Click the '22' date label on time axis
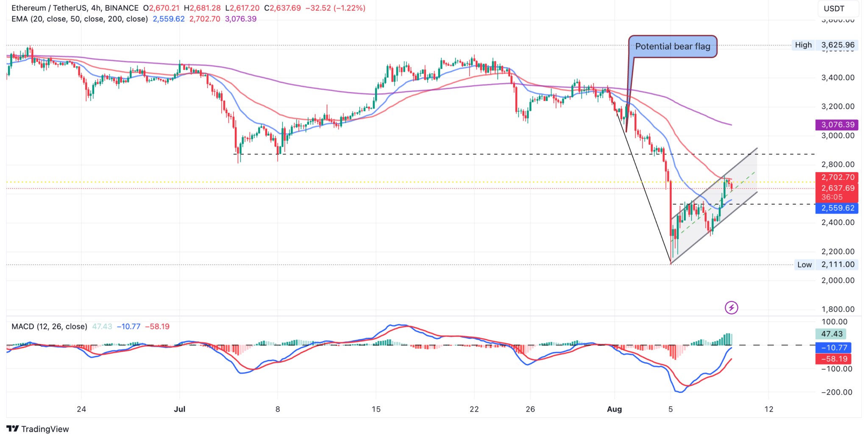Screen dimensions: 868x440 (474, 409)
